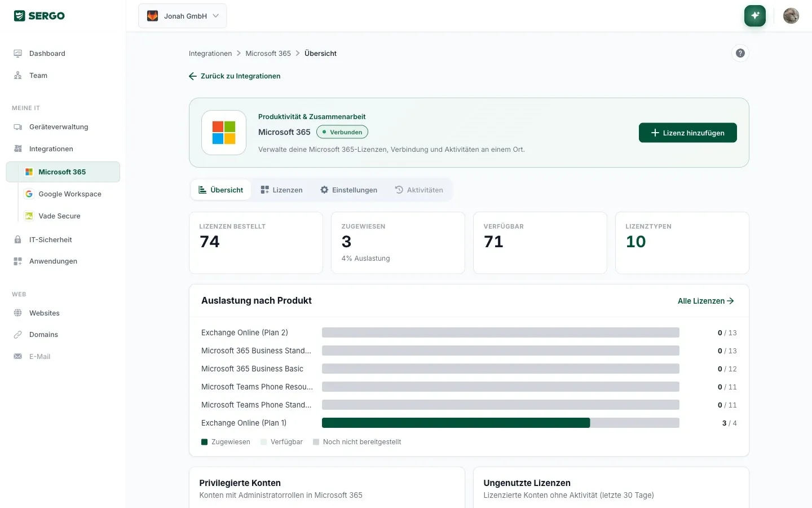
Task: Click the Integrationen puzzle icon
Action: 17,149
